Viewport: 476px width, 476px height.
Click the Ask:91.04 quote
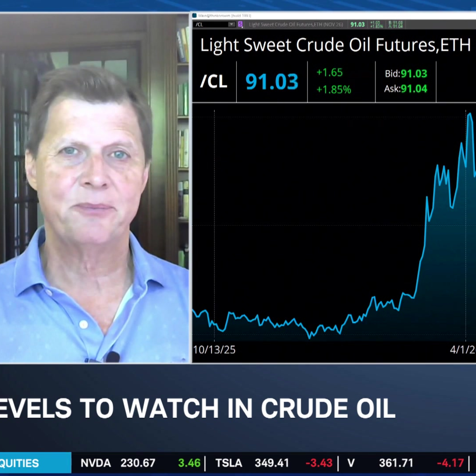[x=406, y=89]
